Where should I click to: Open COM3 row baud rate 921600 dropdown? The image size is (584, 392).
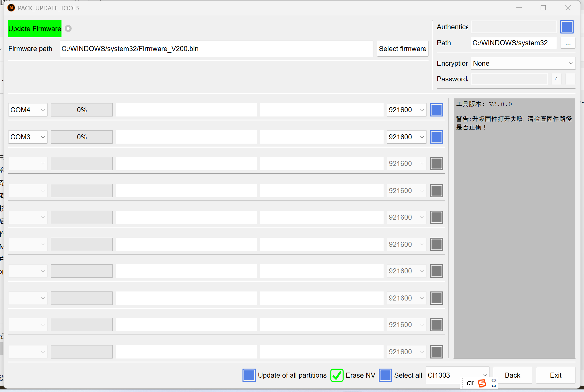(406, 137)
